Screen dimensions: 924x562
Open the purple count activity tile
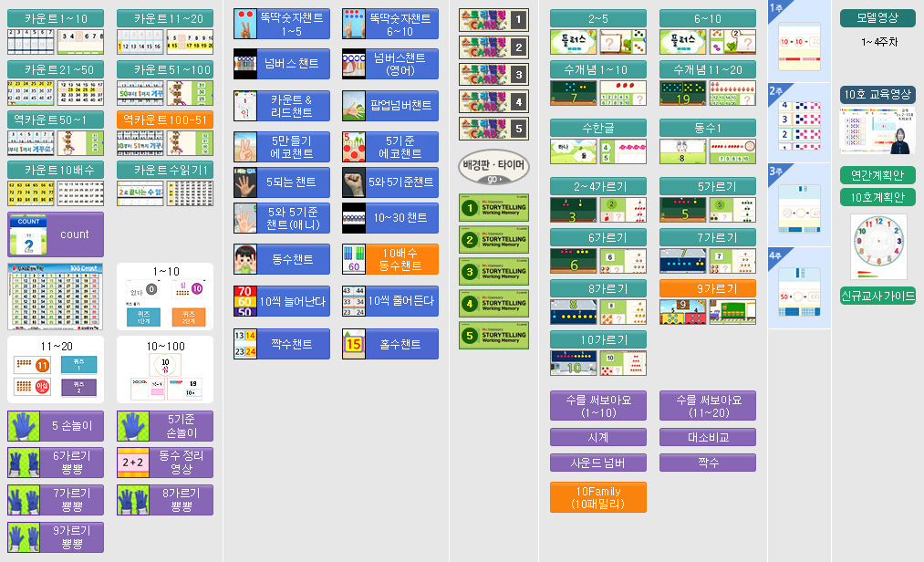pos(56,234)
